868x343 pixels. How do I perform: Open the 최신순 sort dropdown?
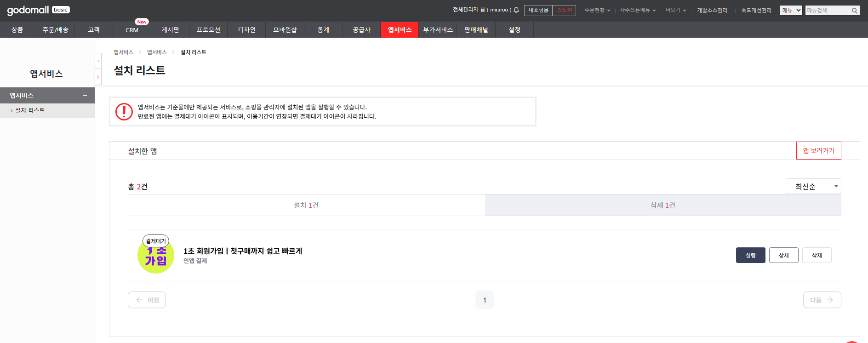point(813,186)
